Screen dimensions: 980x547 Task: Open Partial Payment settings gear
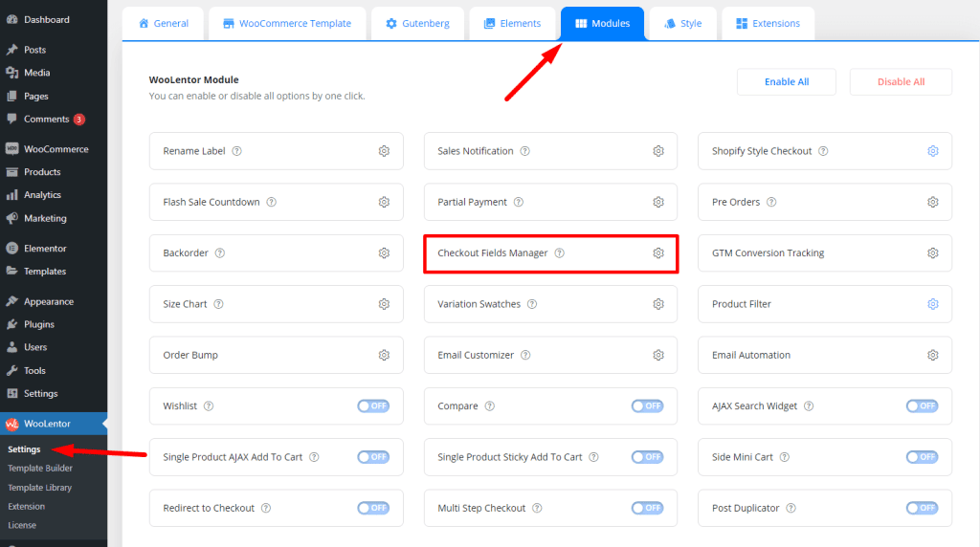[x=658, y=203]
